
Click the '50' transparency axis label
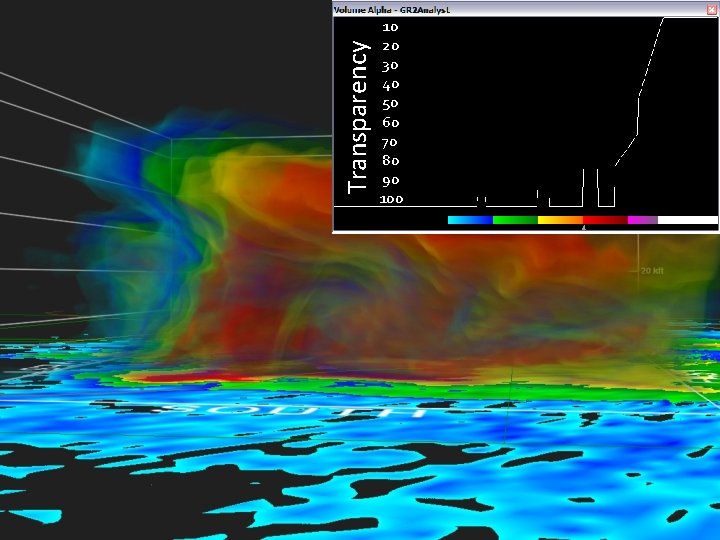click(x=390, y=104)
